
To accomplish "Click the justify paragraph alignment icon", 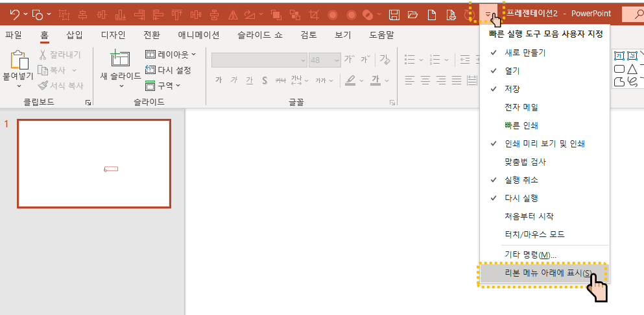I will coord(457,80).
